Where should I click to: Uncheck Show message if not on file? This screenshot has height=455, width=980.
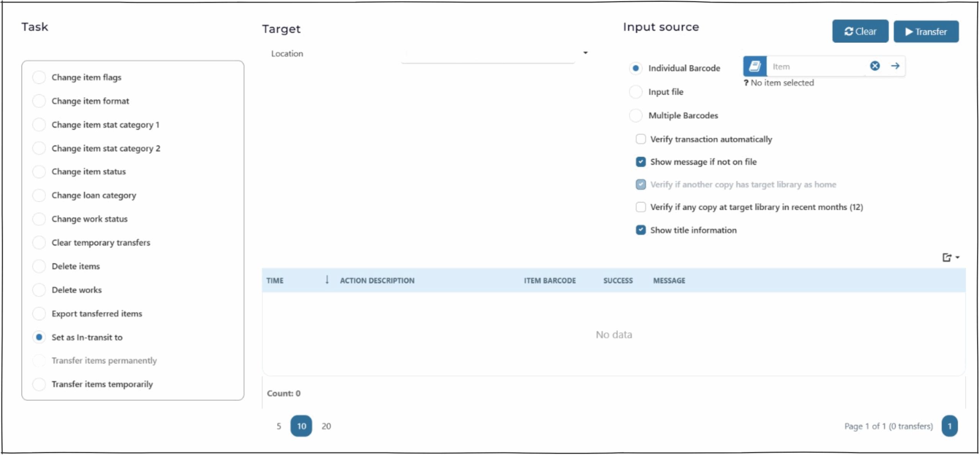point(640,161)
